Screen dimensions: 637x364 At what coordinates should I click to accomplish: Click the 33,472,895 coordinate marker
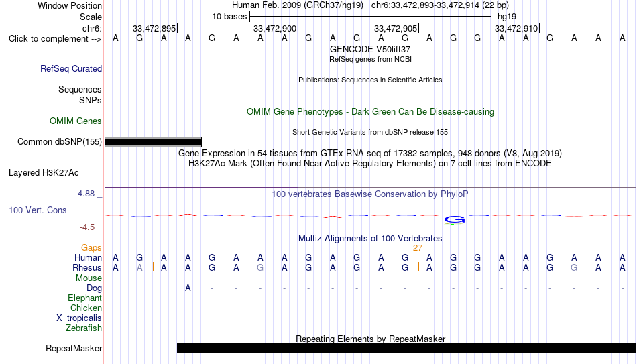pyautogui.click(x=154, y=28)
